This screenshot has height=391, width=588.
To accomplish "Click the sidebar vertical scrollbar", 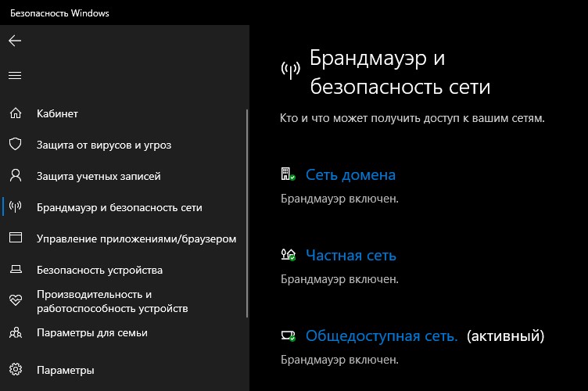I will pos(247,213).
